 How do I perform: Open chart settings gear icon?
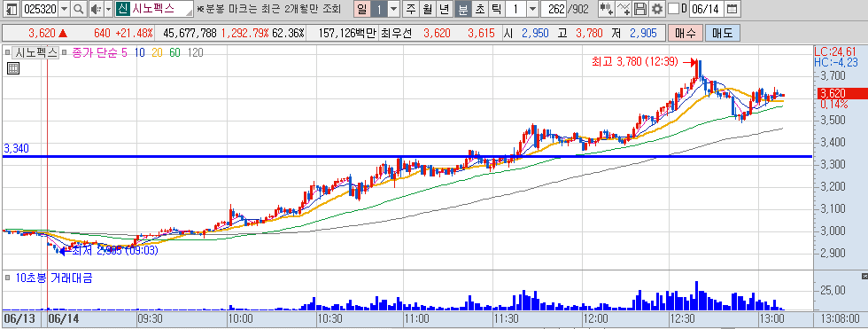[656, 9]
